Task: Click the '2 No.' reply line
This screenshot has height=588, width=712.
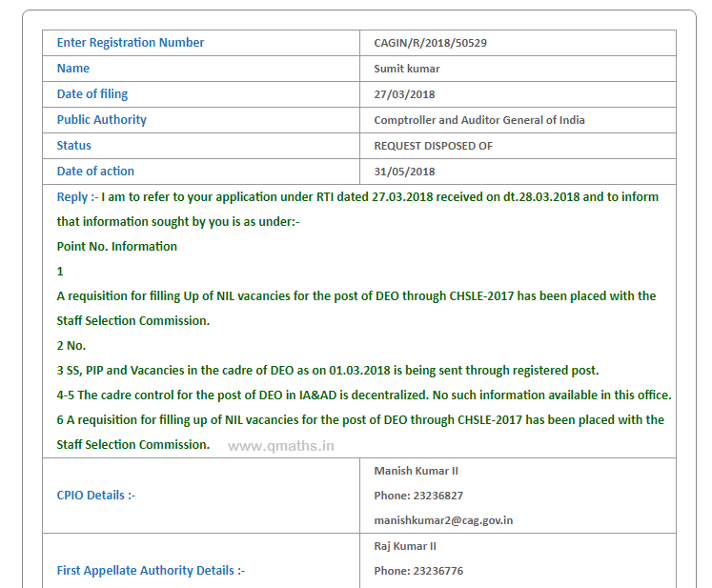Action: click(71, 346)
